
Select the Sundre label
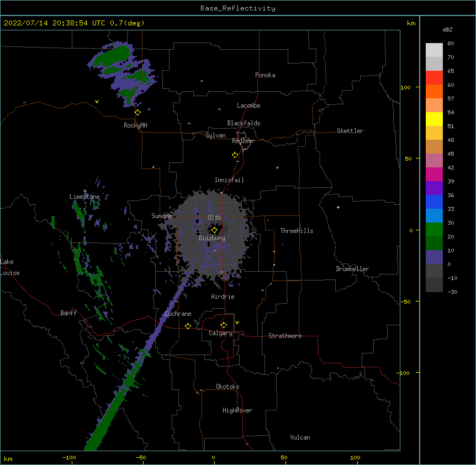161,216
